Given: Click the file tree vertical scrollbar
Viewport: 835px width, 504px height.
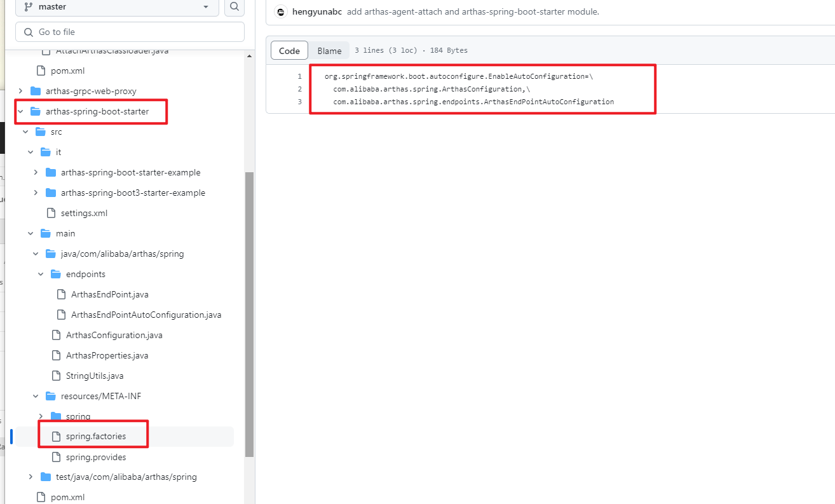Looking at the screenshot, I should click(250, 311).
